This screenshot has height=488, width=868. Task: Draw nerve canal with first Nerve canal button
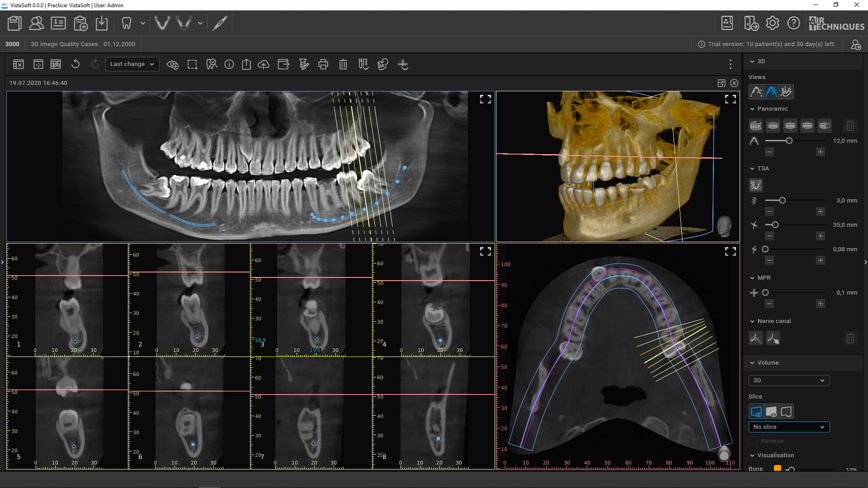tap(756, 338)
